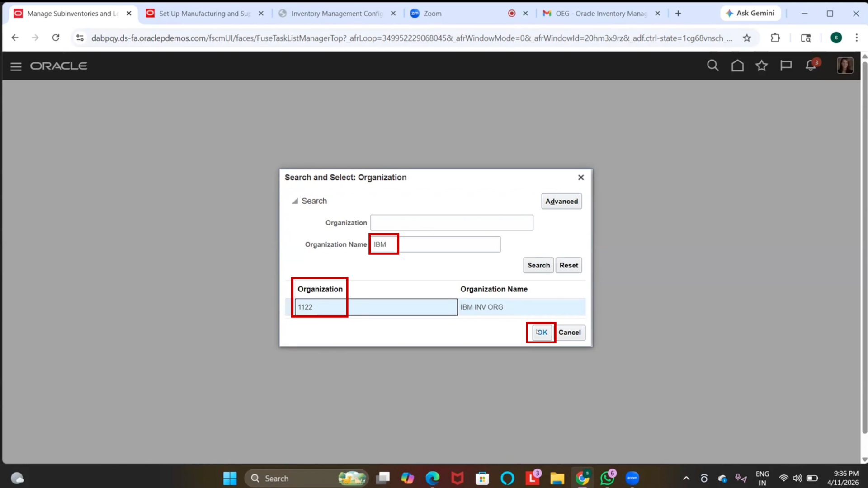
Task: Select the organization 1122 cell
Action: [376, 307]
